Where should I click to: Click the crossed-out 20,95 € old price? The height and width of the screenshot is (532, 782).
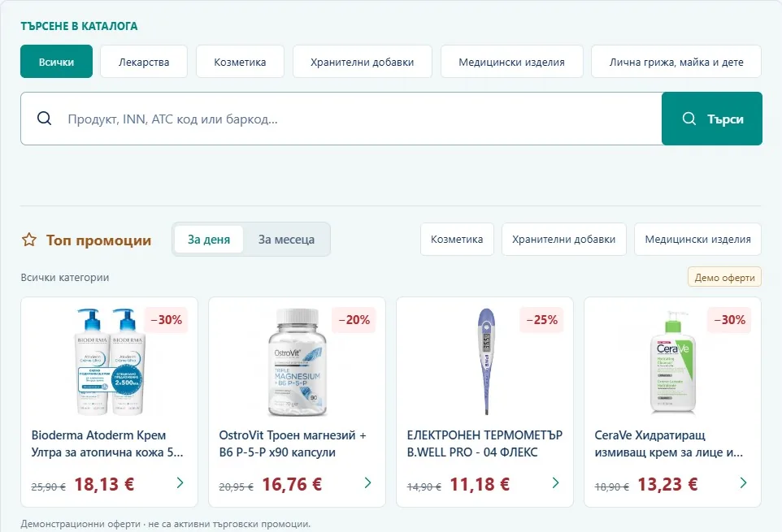click(x=237, y=487)
